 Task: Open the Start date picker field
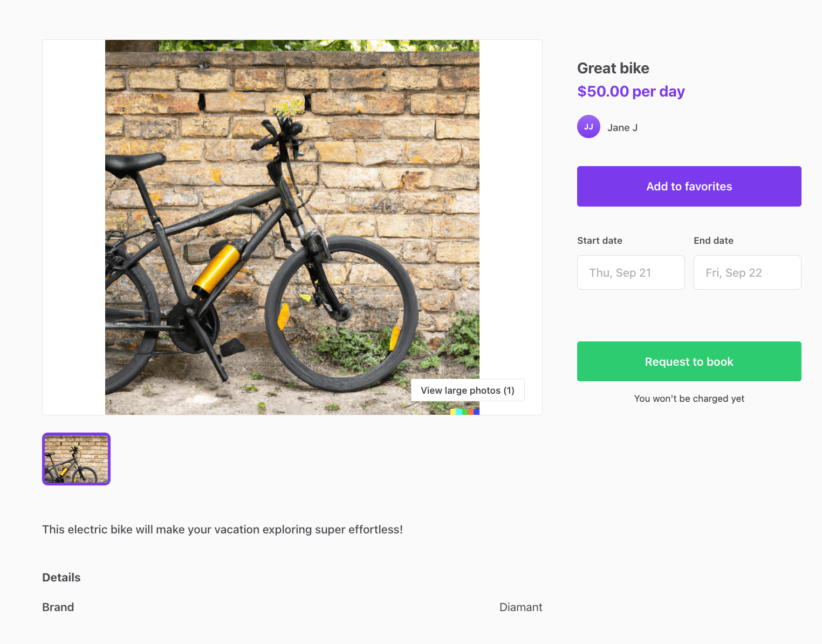pyautogui.click(x=631, y=272)
